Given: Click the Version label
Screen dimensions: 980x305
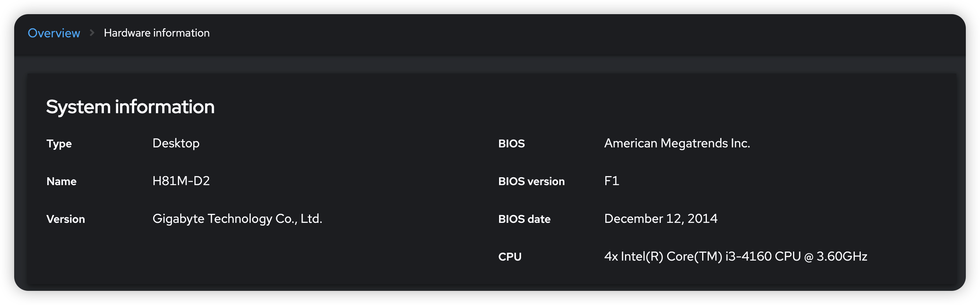Looking at the screenshot, I should (66, 219).
